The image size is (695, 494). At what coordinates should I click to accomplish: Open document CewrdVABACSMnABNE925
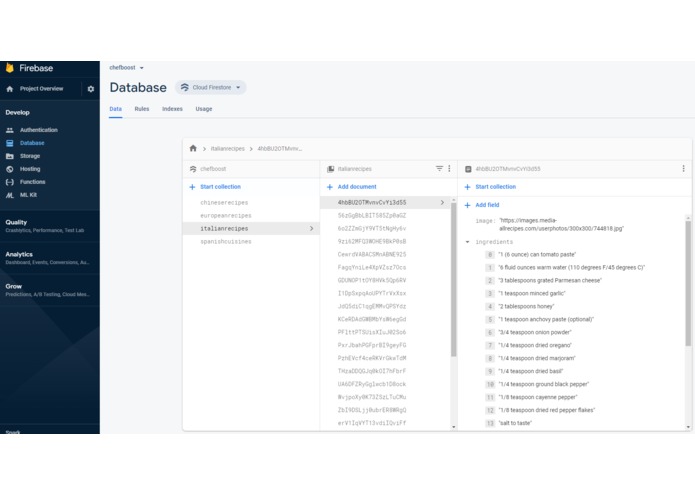[372, 255]
